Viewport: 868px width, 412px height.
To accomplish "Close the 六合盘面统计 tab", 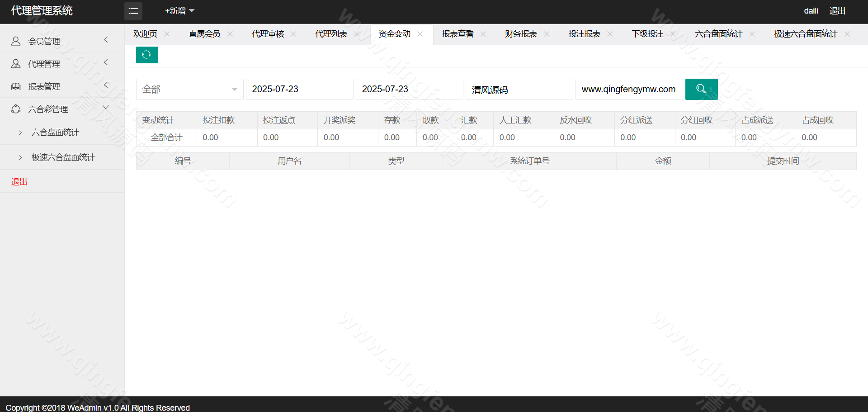I will [752, 34].
